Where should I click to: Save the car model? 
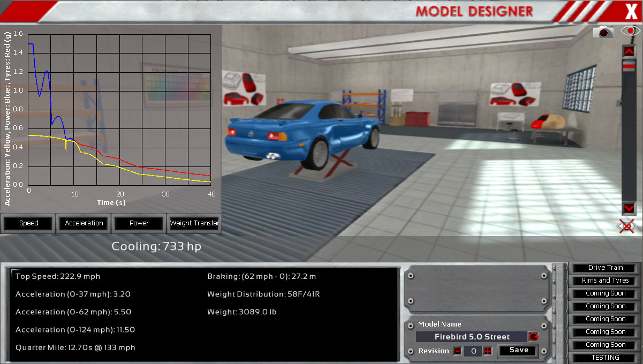[x=519, y=351]
